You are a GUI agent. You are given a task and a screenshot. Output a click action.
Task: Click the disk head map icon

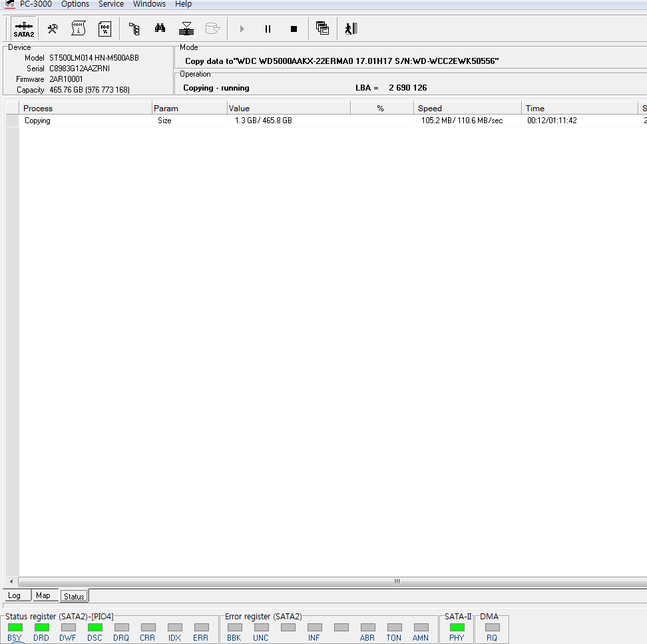click(x=186, y=29)
